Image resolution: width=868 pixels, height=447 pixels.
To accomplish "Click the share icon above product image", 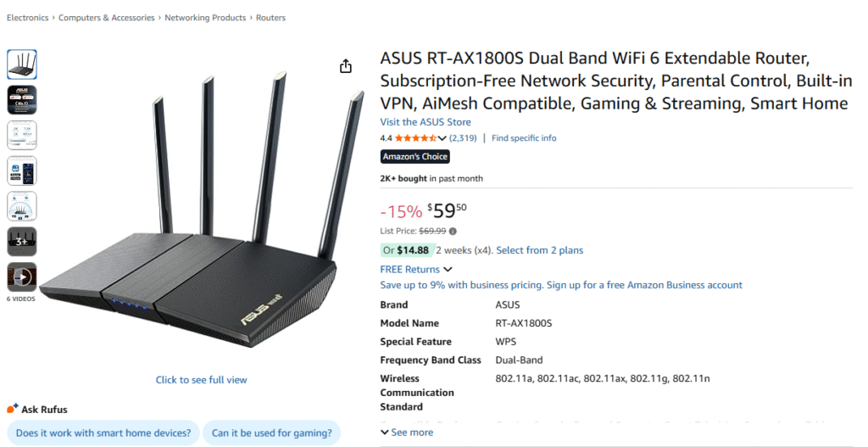I will (346, 66).
